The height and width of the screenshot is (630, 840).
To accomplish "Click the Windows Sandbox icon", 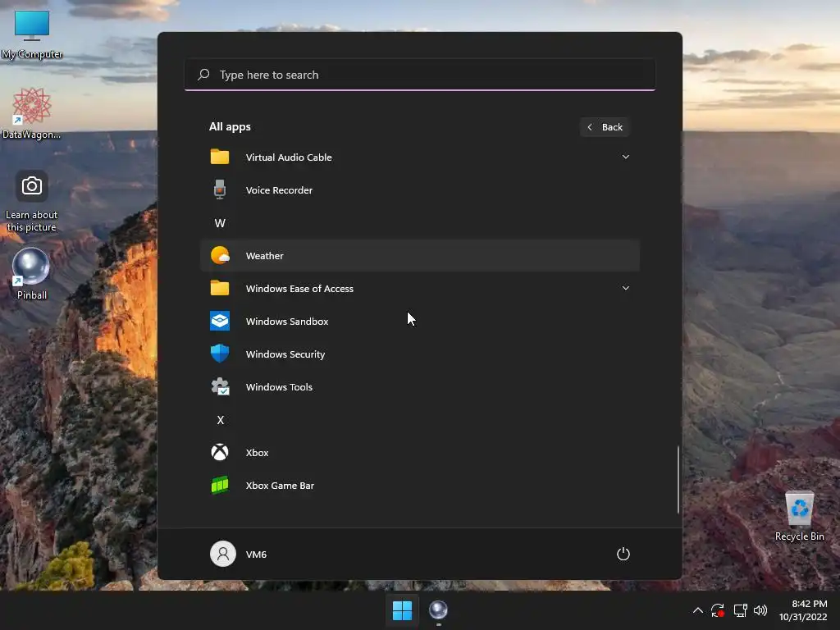I will click(x=220, y=321).
